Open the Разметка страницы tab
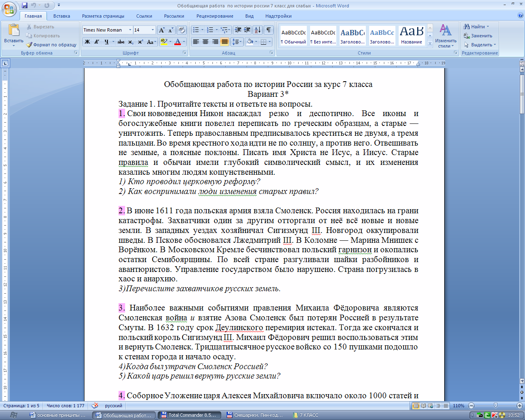Image resolution: width=525 pixels, height=420 pixels. 103,16
